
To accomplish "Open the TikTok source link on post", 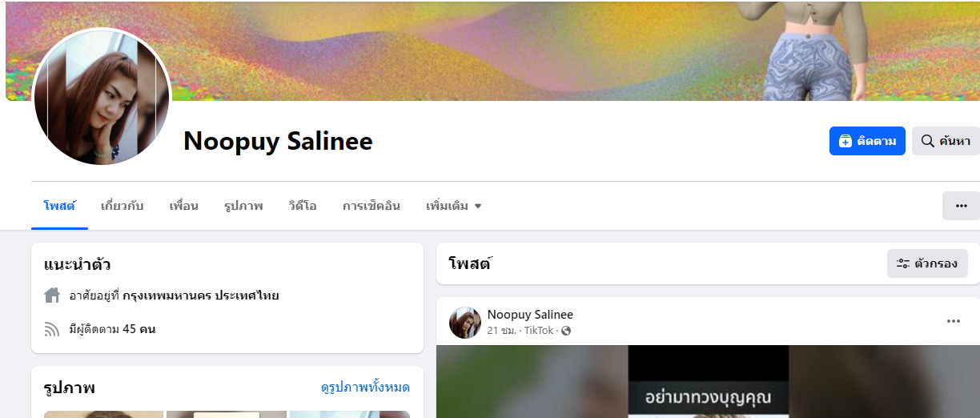I will click(x=539, y=331).
